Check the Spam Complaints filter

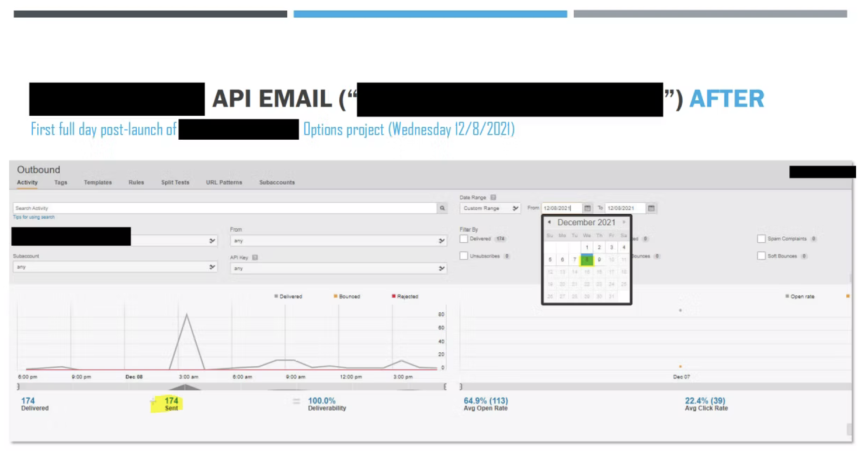click(761, 239)
